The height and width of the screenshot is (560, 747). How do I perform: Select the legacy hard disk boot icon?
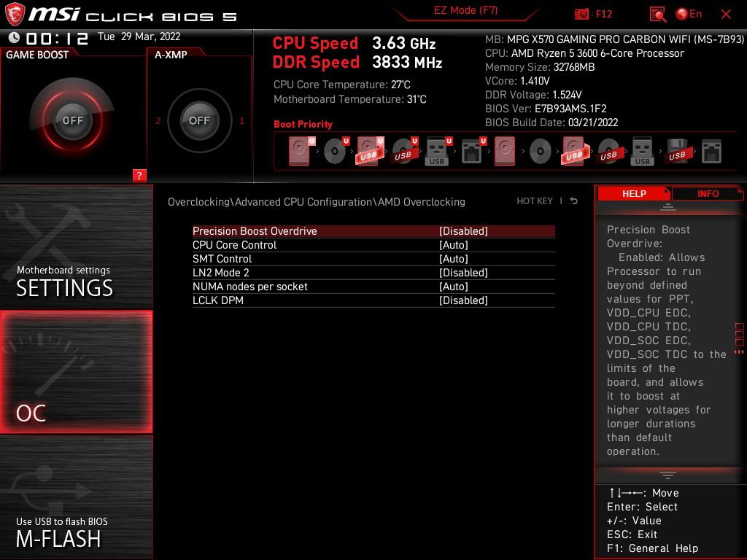(x=505, y=151)
